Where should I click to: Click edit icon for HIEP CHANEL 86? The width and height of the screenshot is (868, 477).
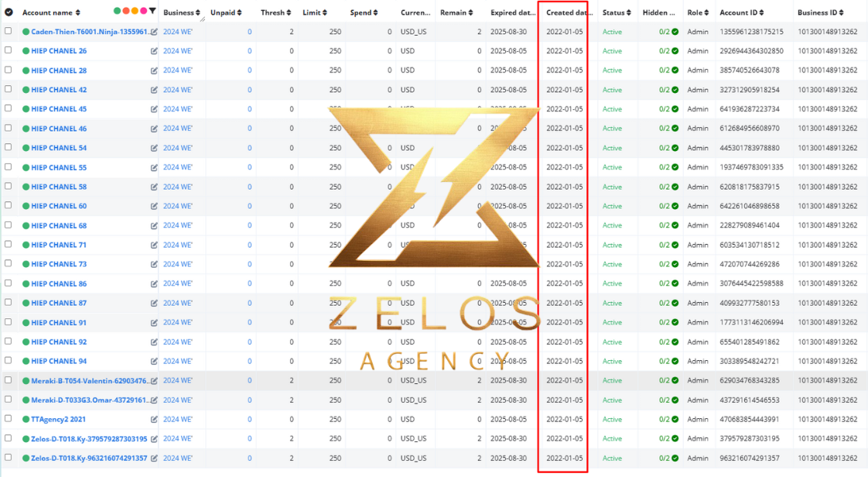coord(154,283)
